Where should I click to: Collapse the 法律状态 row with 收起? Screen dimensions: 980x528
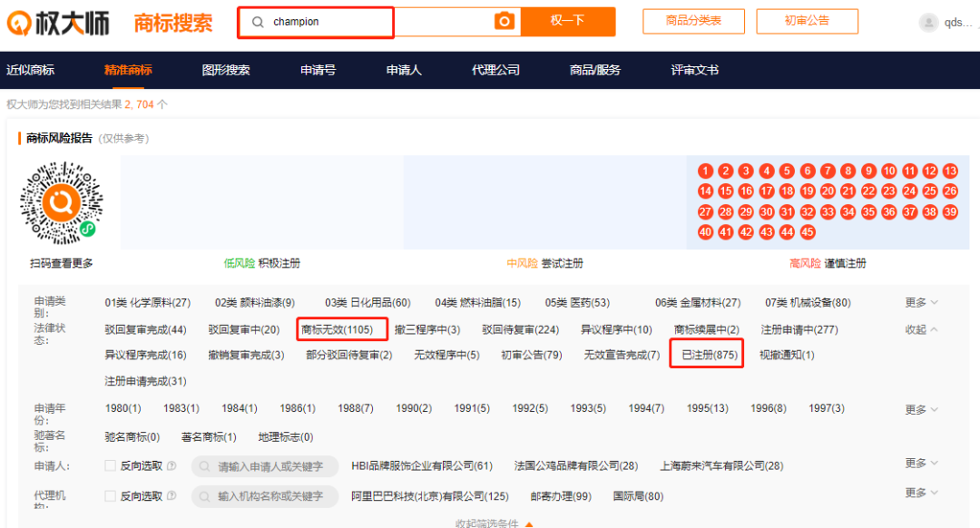(x=921, y=329)
